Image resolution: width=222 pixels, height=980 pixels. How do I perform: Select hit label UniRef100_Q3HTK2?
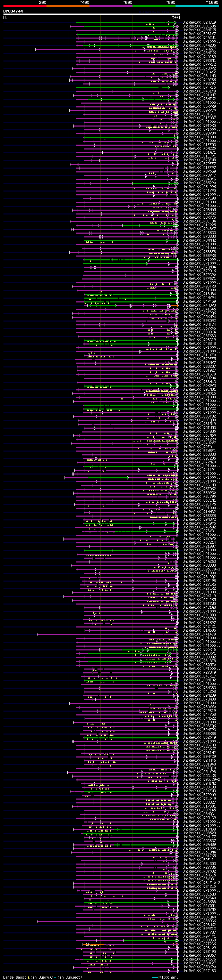coord(199,99)
